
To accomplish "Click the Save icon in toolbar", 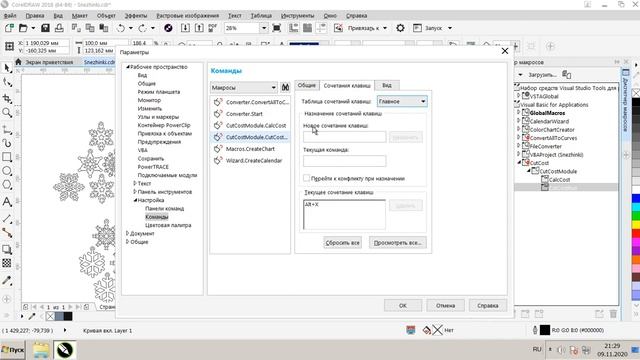I will click(45, 28).
